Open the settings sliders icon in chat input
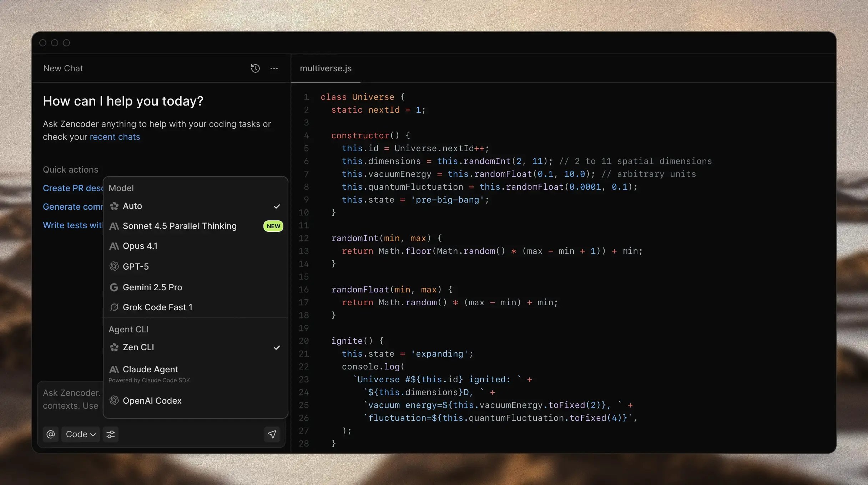Viewport: 868px width, 485px height. click(x=110, y=434)
